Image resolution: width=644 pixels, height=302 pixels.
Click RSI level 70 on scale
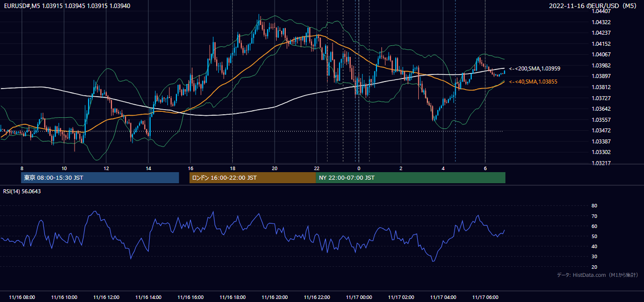point(594,216)
